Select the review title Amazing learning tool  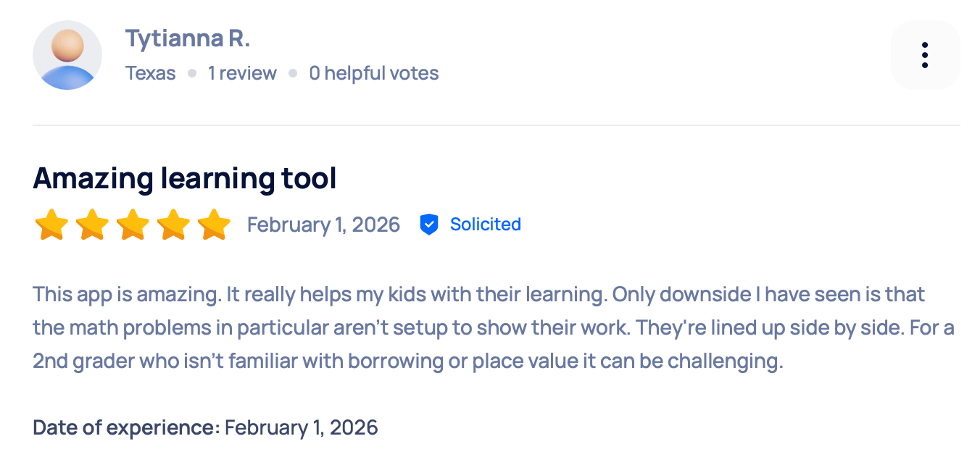185,177
